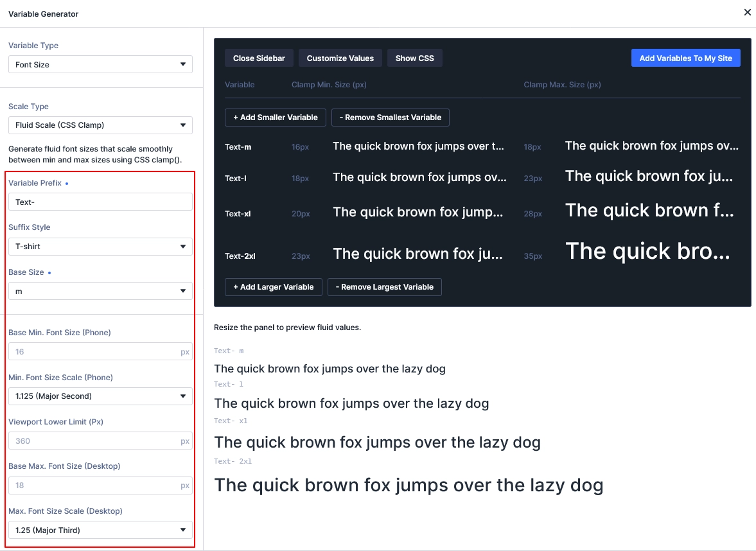Add a larger variable
Screen dimensions: 756x551
(x=274, y=287)
